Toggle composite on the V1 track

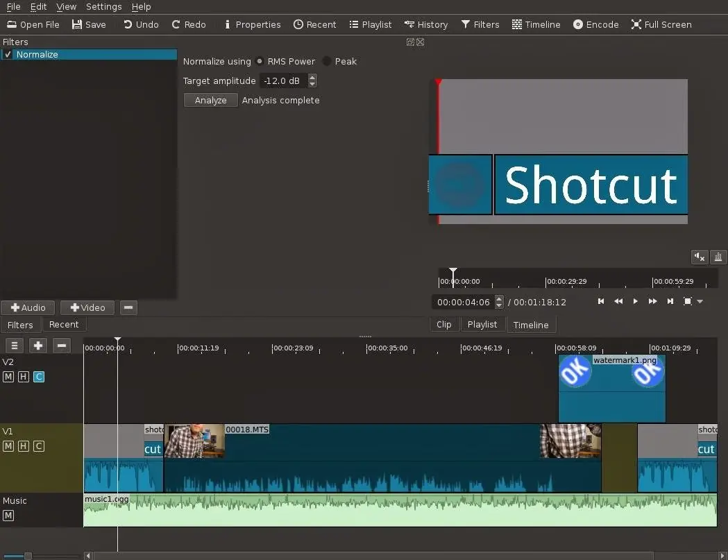tap(39, 446)
